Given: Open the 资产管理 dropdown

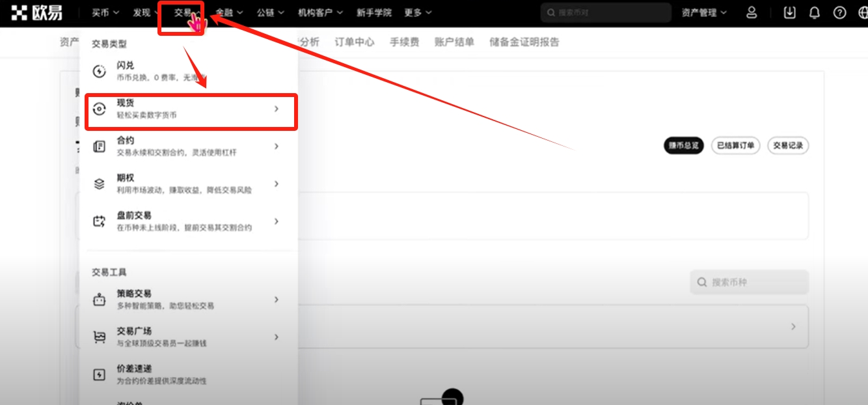Looking at the screenshot, I should click(x=704, y=12).
